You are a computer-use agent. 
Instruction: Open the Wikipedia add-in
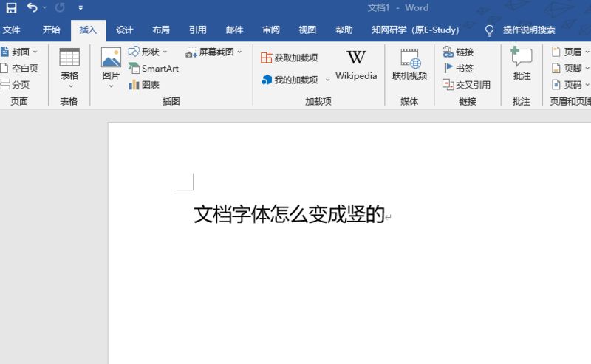[x=356, y=65]
